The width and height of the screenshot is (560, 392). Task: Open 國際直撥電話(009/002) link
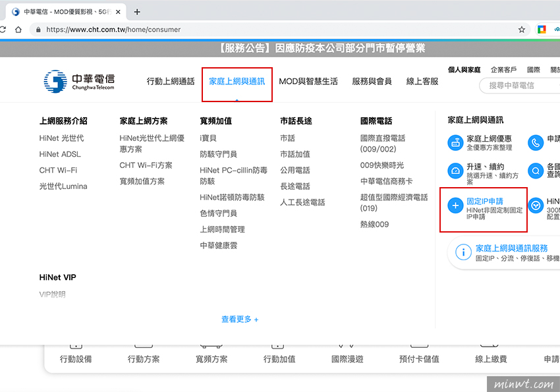tap(383, 144)
